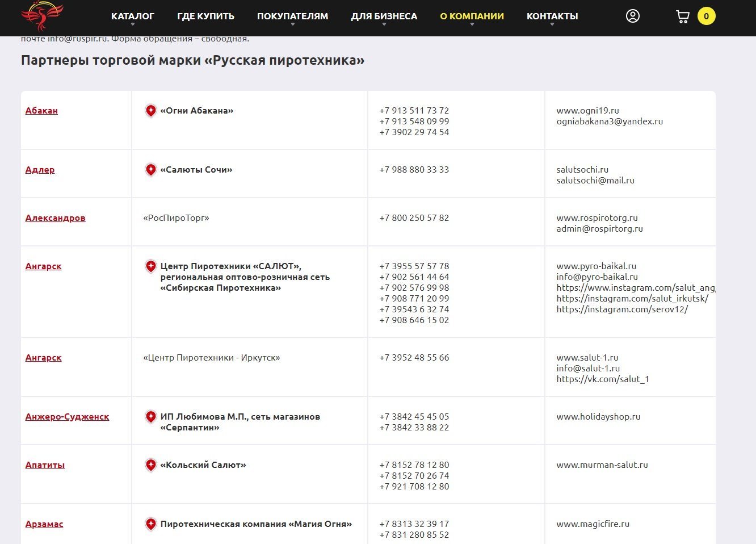Click the info@salut-1.ru email address
Viewport: 756px width, 544px height.
588,369
